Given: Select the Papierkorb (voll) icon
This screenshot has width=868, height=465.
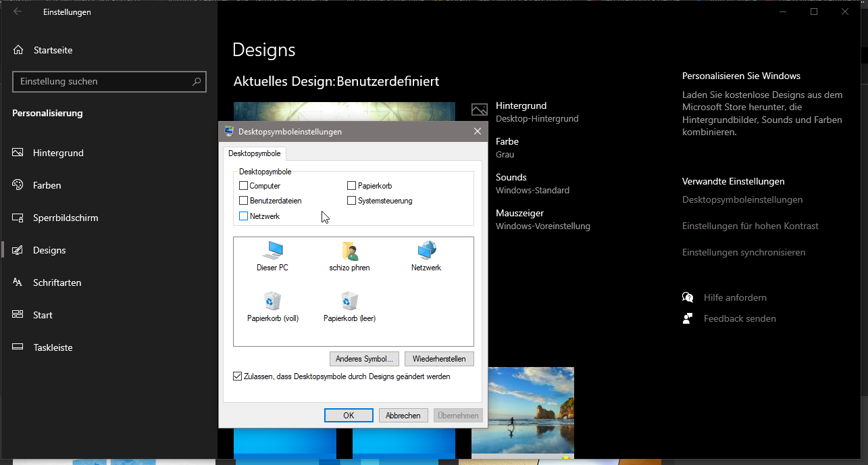Looking at the screenshot, I should (x=273, y=307).
